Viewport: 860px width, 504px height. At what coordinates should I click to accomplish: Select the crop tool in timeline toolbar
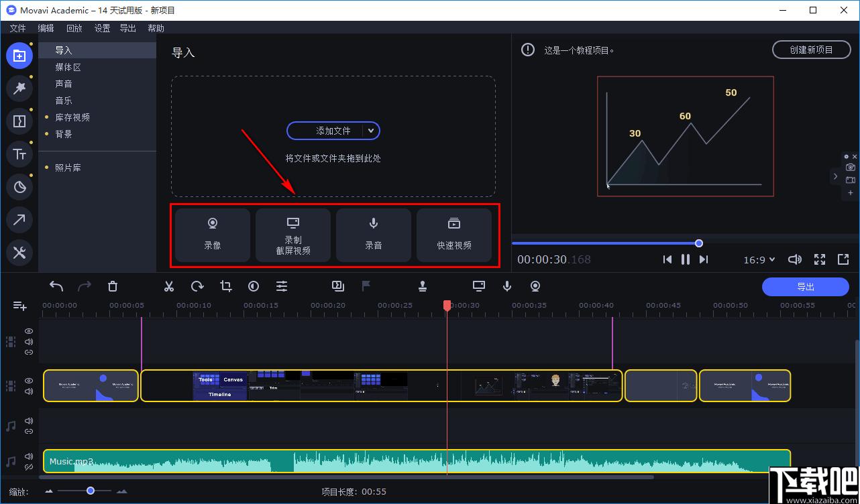225,286
